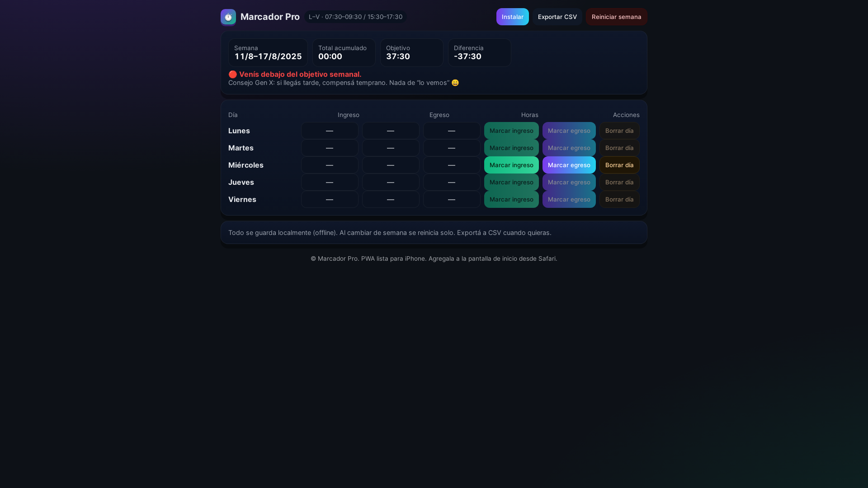Mark ingreso for Martes
Image resolution: width=868 pixels, height=488 pixels.
tap(511, 148)
